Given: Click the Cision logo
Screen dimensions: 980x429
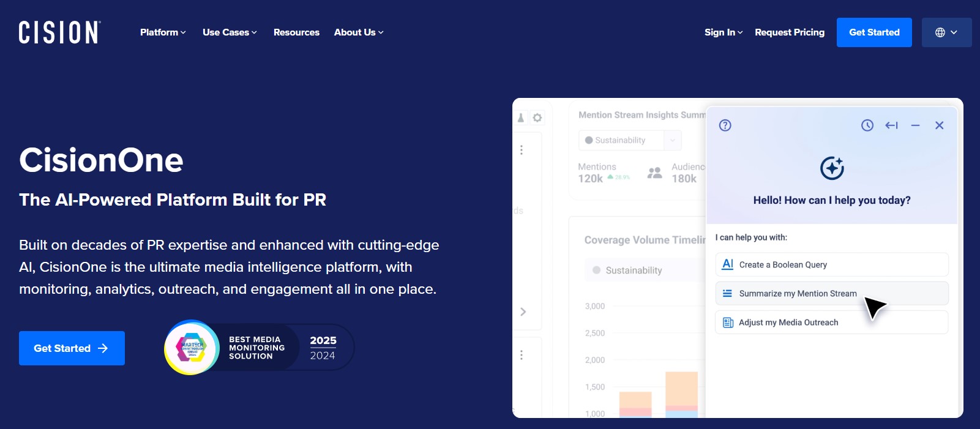Looking at the screenshot, I should coord(59,32).
